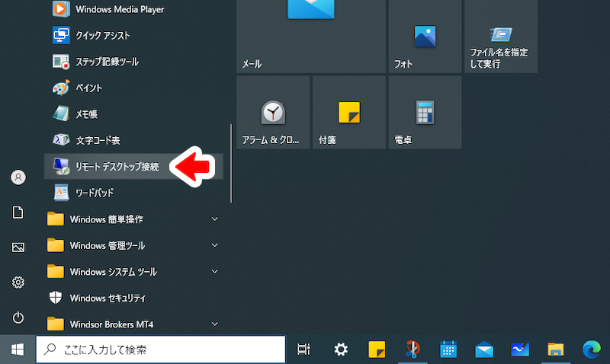Open the 付箋 tile

pos(349,112)
